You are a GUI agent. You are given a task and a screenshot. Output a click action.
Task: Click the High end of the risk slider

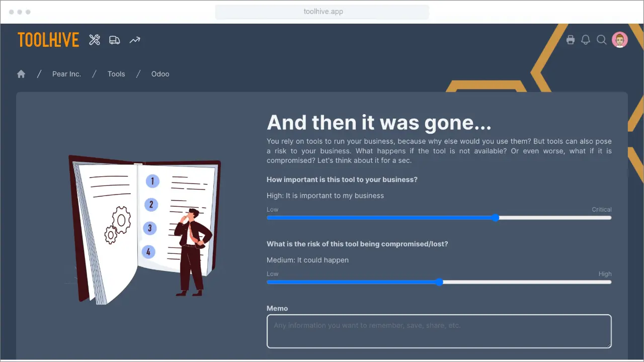point(608,282)
